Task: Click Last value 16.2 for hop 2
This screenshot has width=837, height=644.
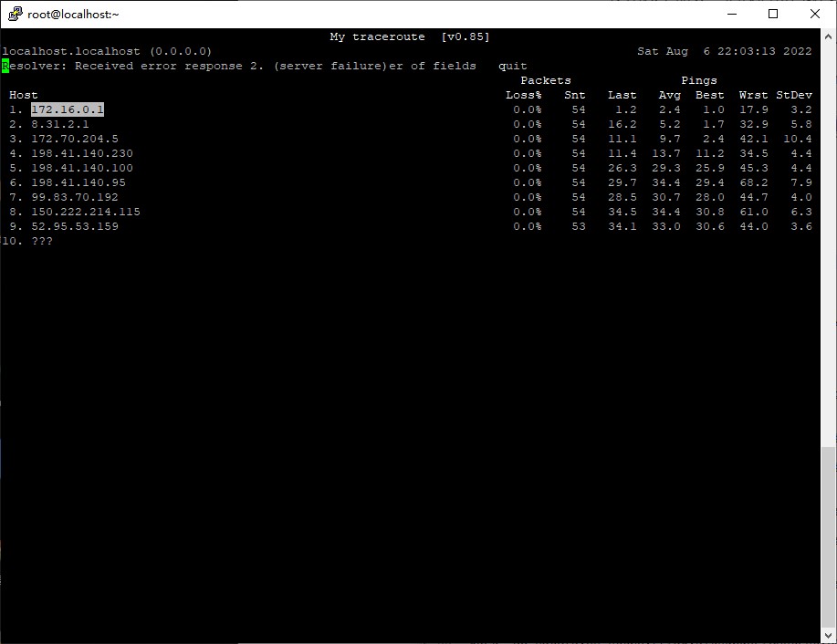Action: [x=623, y=124]
